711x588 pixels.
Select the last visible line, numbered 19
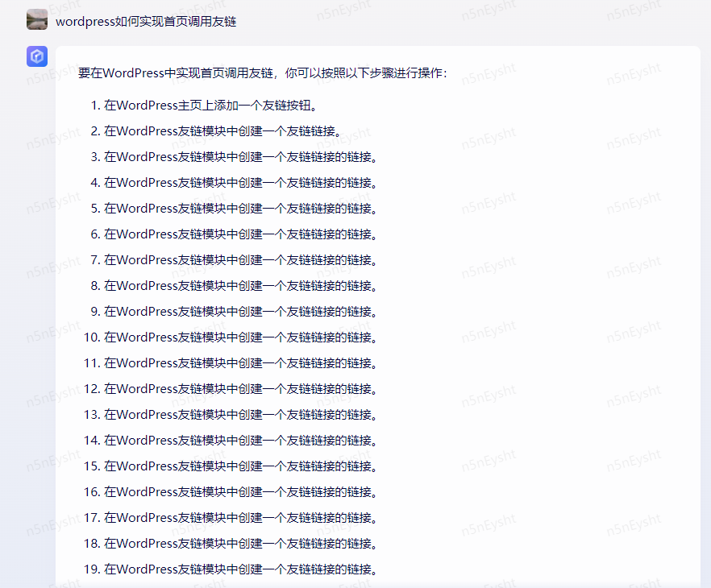[240, 569]
